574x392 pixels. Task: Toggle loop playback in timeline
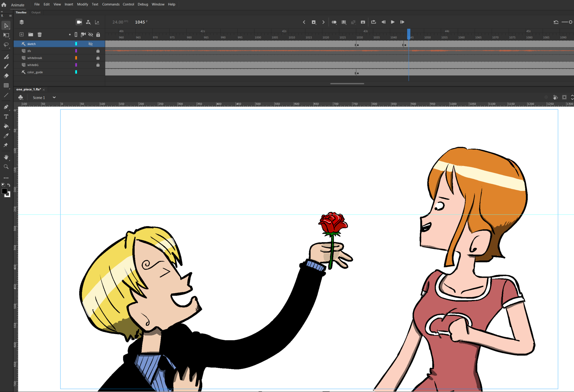374,22
